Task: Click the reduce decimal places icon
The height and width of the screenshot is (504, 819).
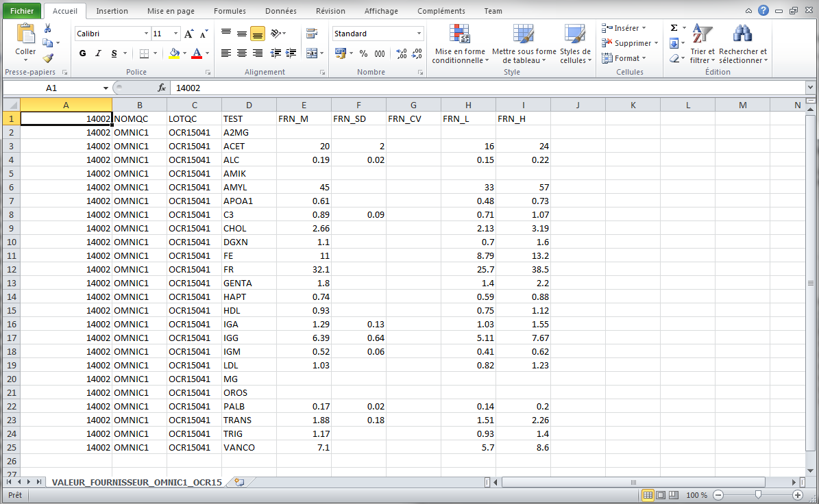Action: coord(417,53)
